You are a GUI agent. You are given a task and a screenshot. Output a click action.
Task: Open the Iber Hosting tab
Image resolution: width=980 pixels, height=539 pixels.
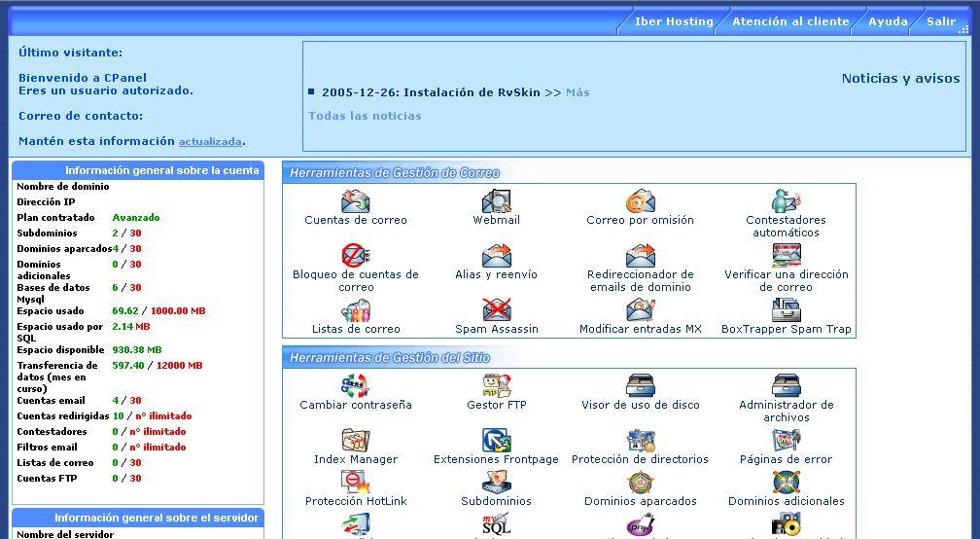tap(674, 21)
